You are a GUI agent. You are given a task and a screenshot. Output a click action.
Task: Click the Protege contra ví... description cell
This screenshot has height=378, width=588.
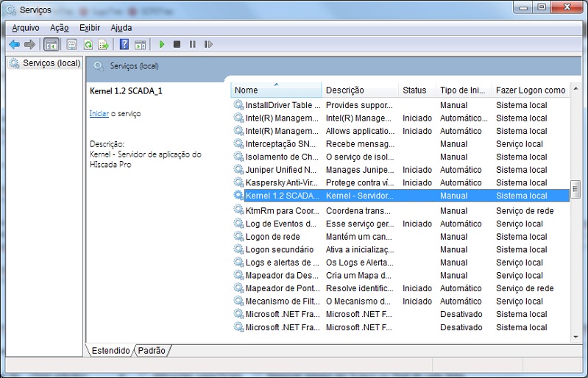[360, 182]
